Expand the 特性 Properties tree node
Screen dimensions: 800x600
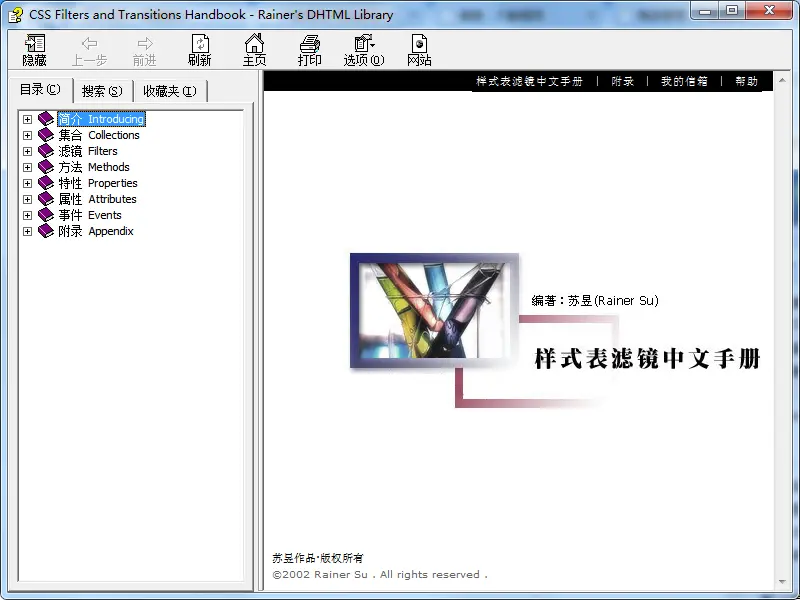28,183
